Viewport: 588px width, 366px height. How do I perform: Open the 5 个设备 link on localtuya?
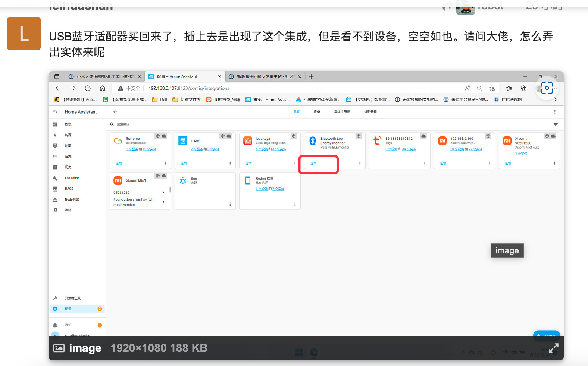262,149
